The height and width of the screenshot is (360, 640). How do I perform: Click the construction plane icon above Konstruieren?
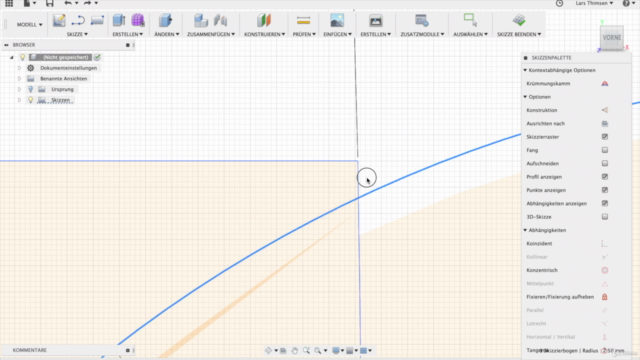[264, 20]
